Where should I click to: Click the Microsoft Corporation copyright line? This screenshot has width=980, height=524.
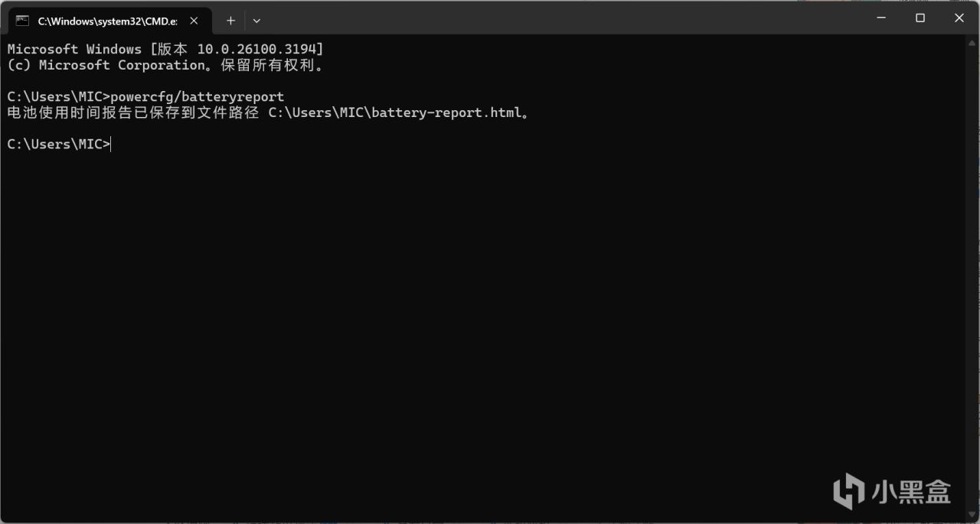click(165, 66)
